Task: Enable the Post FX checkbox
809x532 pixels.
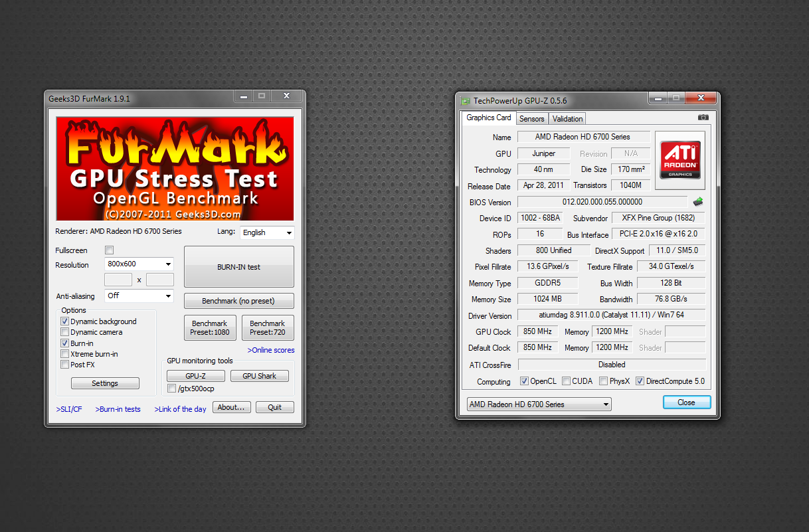Action: coord(64,365)
